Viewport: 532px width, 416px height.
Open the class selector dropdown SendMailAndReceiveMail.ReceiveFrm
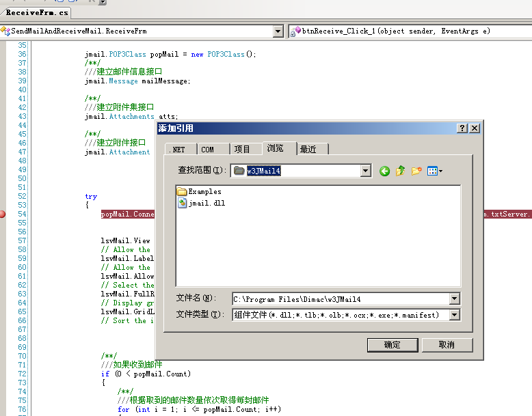click(x=278, y=31)
